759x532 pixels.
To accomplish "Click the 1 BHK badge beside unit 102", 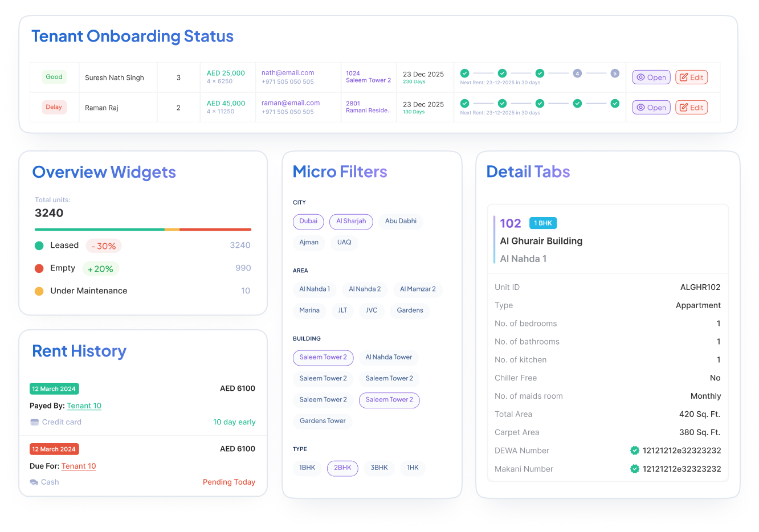I will coord(542,223).
